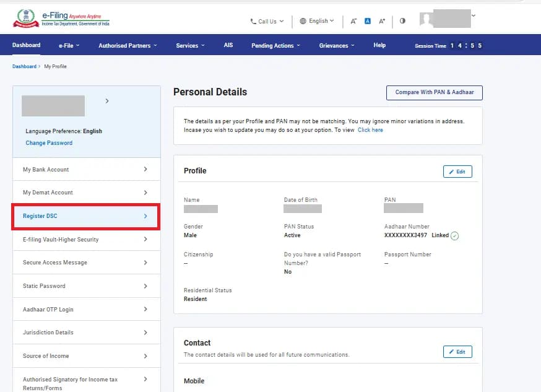Open the English language dropdown
This screenshot has width=541, height=392.
[317, 20]
